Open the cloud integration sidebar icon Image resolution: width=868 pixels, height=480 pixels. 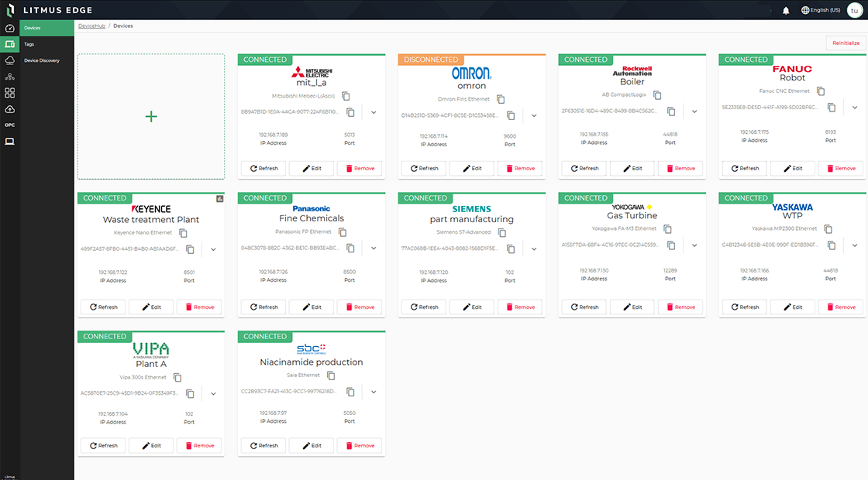coord(9,60)
